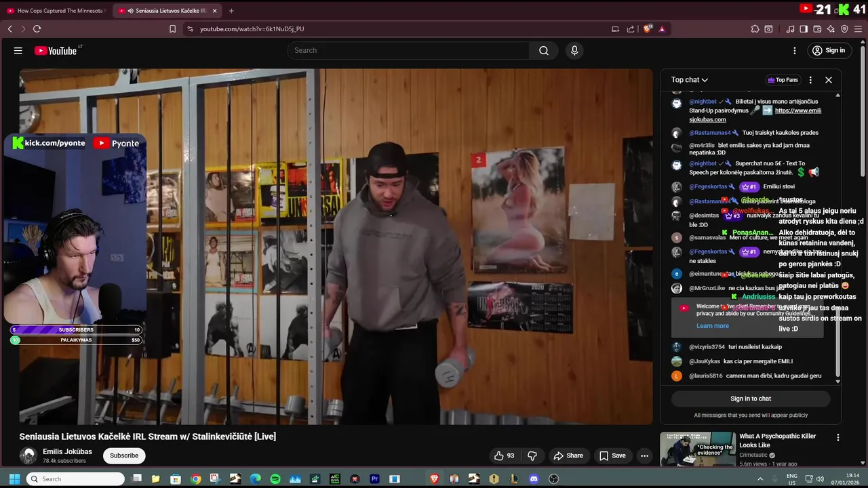Image resolution: width=868 pixels, height=488 pixels.
Task: Open the Brave VPN shield icon
Action: click(844, 29)
